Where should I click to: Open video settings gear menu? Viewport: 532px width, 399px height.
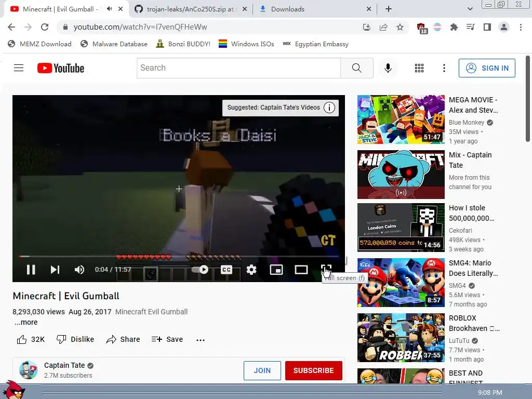[251, 270]
